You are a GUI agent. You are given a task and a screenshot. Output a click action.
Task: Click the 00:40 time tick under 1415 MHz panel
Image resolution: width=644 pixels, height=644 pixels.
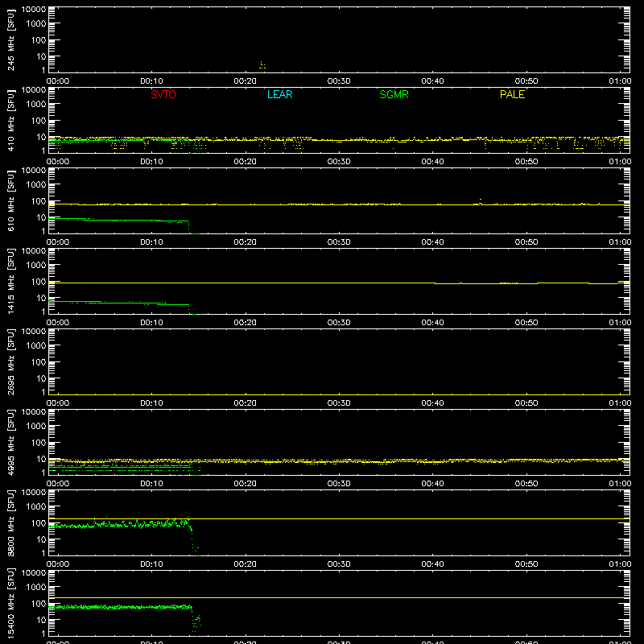(x=432, y=323)
